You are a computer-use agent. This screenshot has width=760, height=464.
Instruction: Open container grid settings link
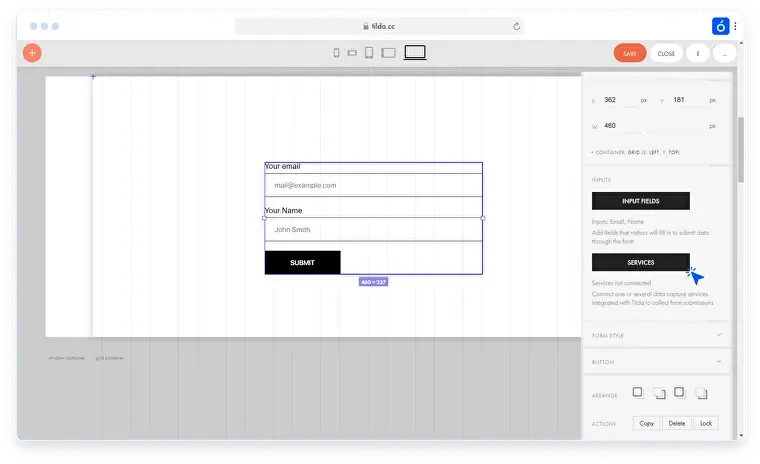pos(636,152)
